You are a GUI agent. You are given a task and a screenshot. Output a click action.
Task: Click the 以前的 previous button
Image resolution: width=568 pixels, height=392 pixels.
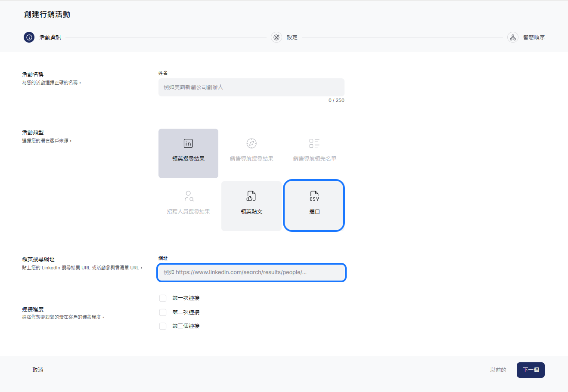click(x=498, y=370)
